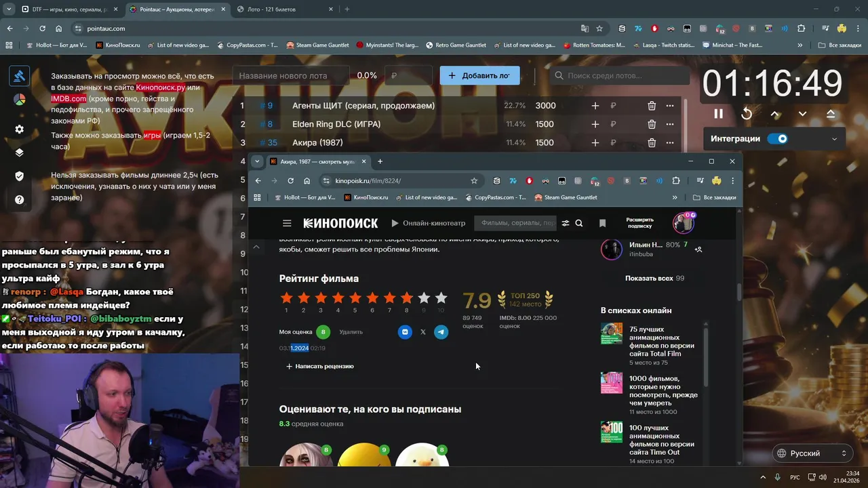Screen dimensions: 868x488
Task: Click Удалить to remove my rating
Action: pos(351,332)
